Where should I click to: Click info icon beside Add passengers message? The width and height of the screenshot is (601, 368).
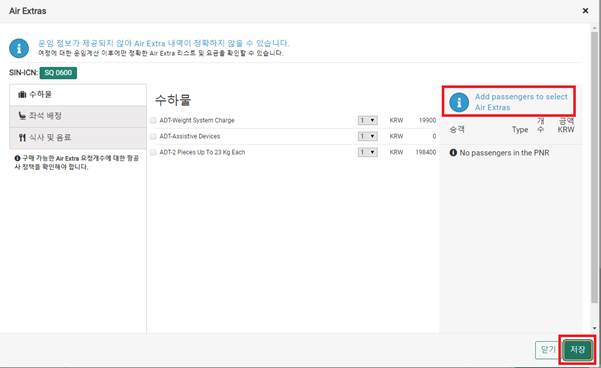459,102
